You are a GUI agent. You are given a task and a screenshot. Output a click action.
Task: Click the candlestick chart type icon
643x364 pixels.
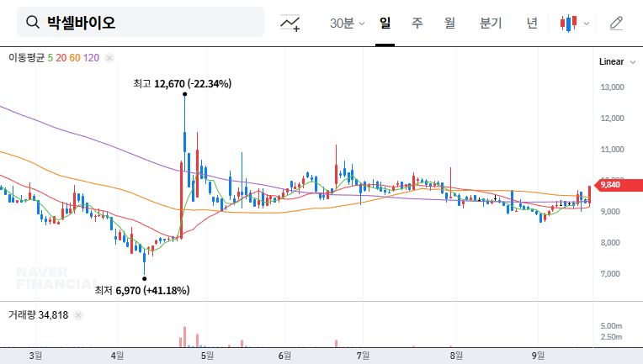pyautogui.click(x=568, y=24)
